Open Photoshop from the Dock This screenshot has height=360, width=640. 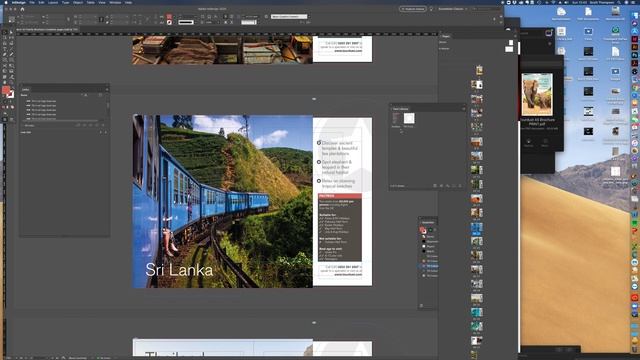tap(635, 55)
